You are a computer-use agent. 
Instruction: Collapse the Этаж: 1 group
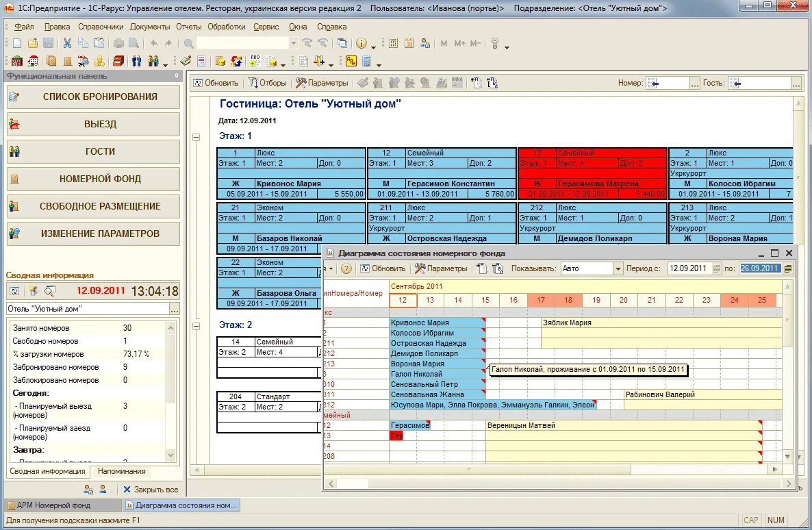pyautogui.click(x=196, y=137)
